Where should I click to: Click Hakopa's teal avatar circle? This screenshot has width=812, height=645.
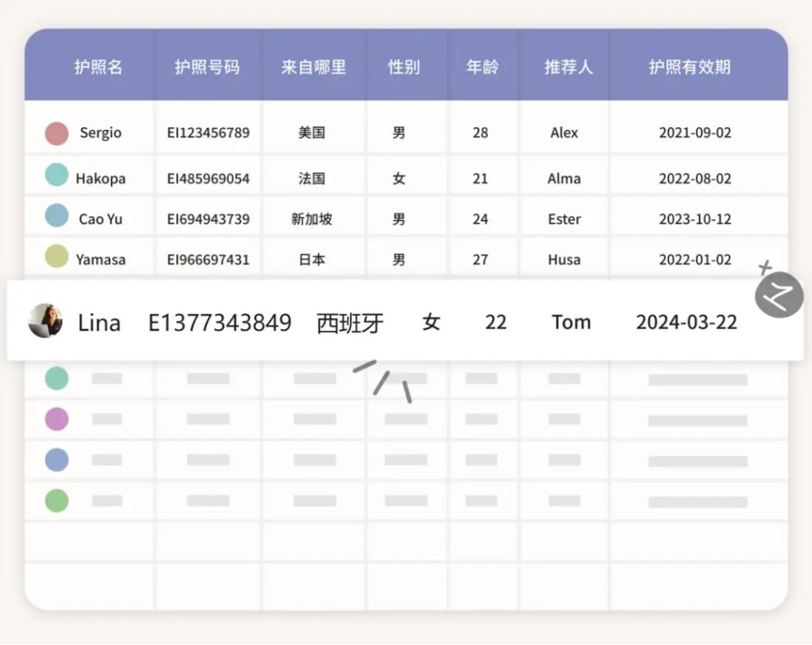click(57, 175)
